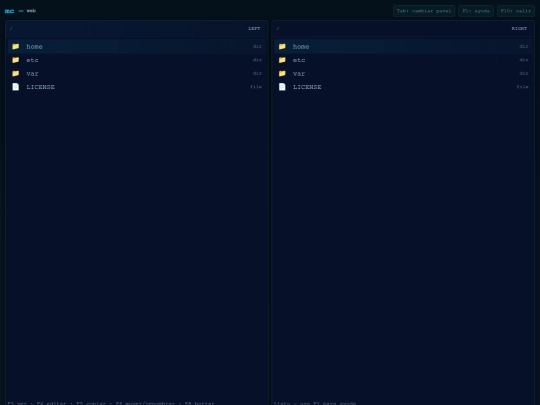Select 'home' name in right panel
540x405 pixels.
[301, 46]
